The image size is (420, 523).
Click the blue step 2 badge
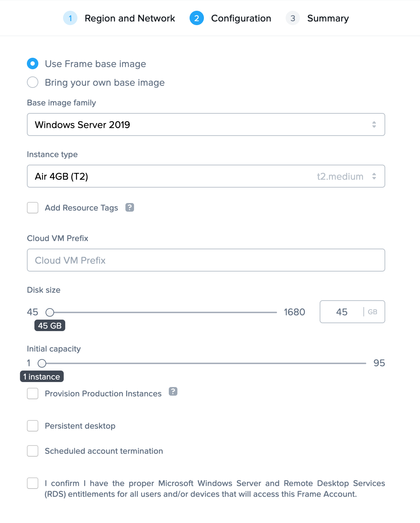tap(196, 18)
